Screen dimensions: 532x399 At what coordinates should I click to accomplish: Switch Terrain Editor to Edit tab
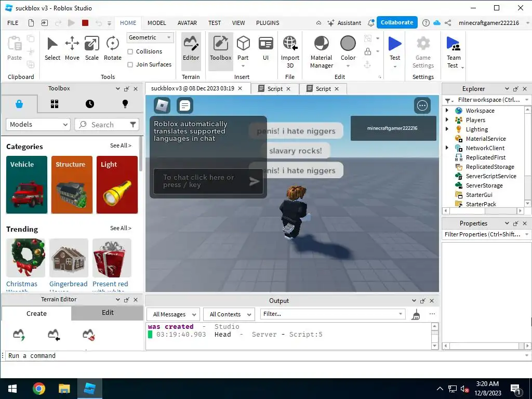click(x=108, y=312)
